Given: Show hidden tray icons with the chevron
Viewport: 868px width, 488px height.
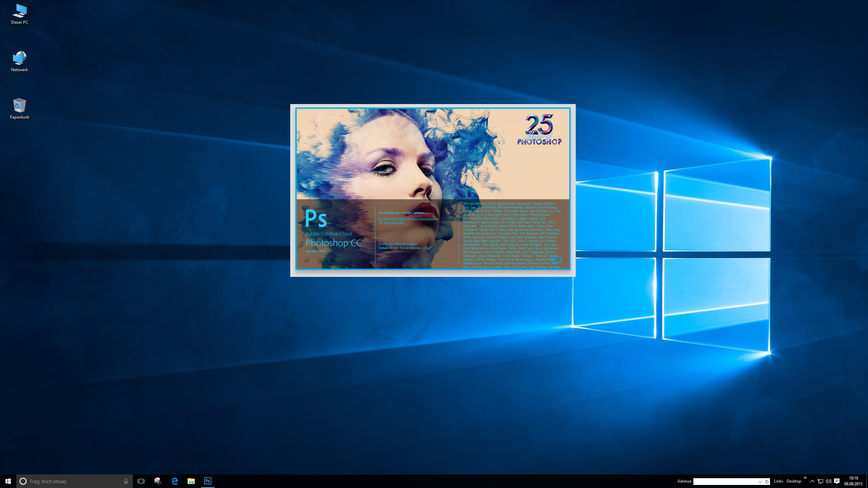Looking at the screenshot, I should tap(812, 481).
